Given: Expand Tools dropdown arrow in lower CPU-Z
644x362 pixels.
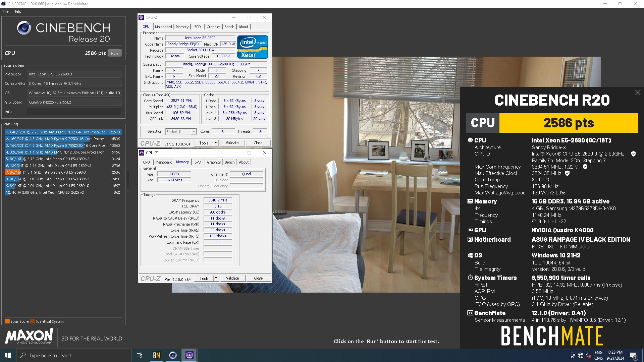Looking at the screenshot, I should 216,278.
